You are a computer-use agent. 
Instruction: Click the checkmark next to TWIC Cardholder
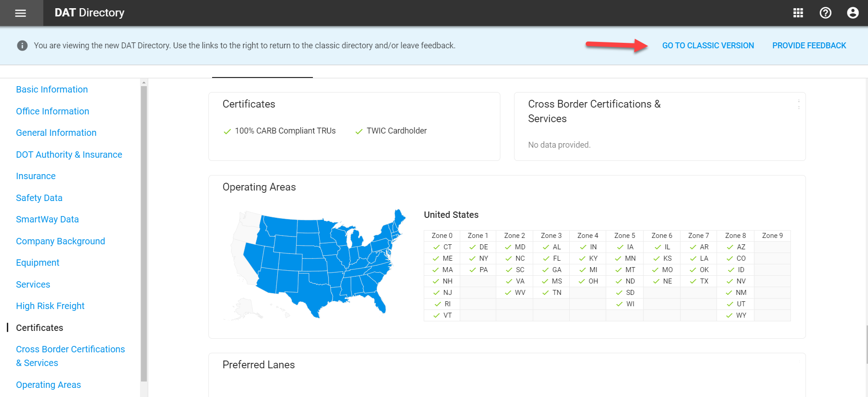tap(359, 131)
